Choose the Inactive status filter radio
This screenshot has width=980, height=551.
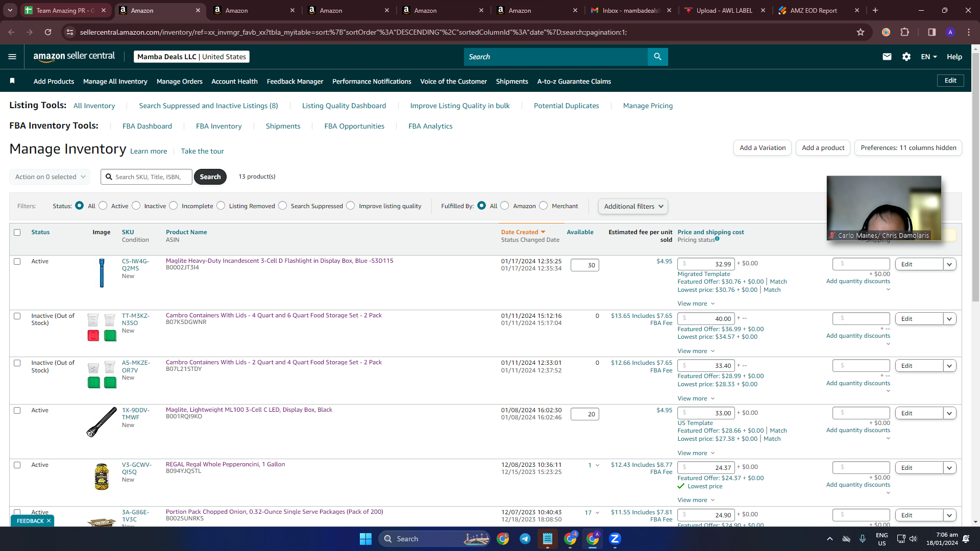click(x=136, y=206)
